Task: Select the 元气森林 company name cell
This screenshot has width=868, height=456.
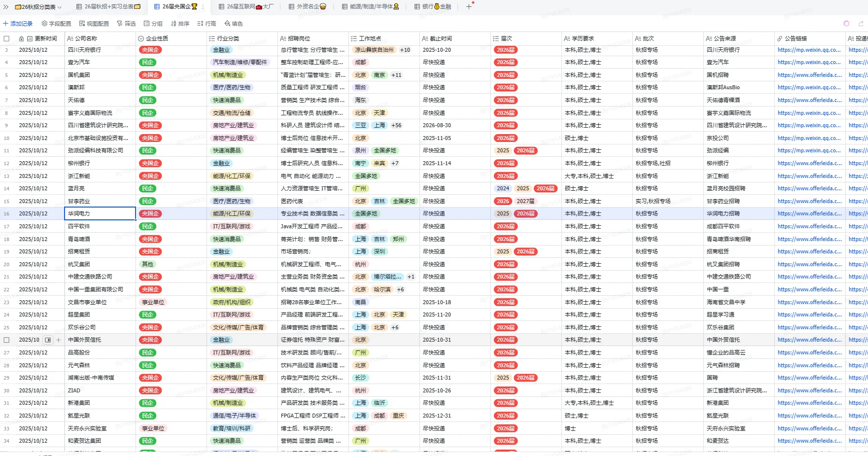Action: pos(101,365)
